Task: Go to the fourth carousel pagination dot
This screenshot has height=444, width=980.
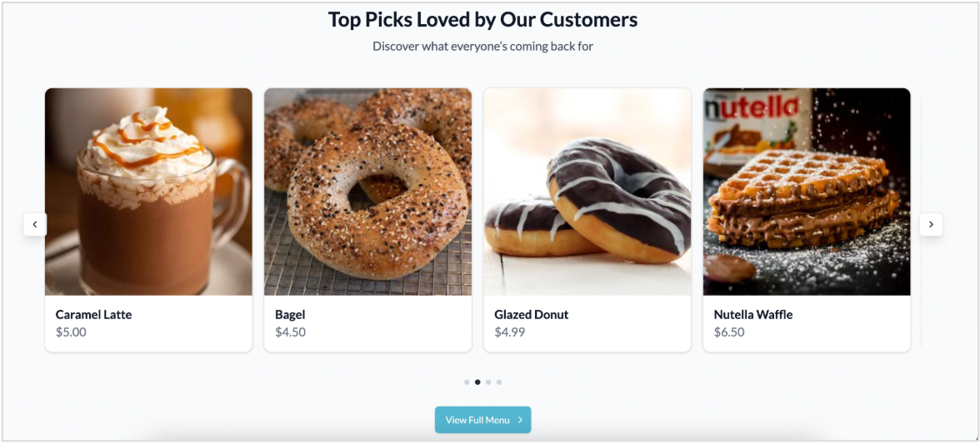Action: 499,382
